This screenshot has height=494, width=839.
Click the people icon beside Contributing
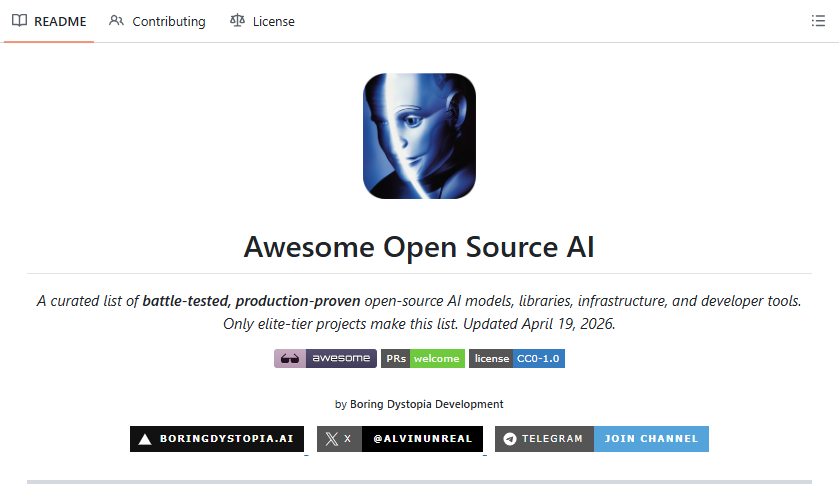[116, 21]
